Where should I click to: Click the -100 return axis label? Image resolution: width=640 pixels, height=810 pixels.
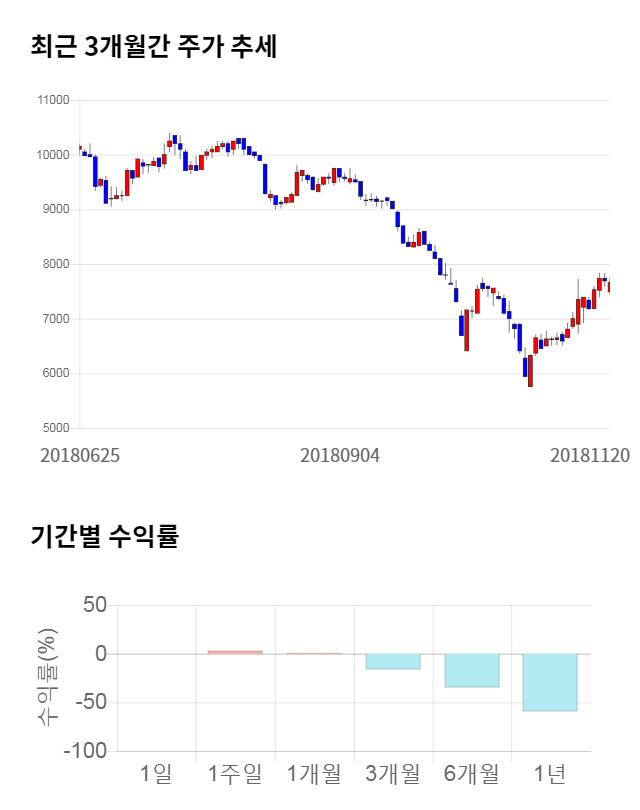click(x=84, y=751)
